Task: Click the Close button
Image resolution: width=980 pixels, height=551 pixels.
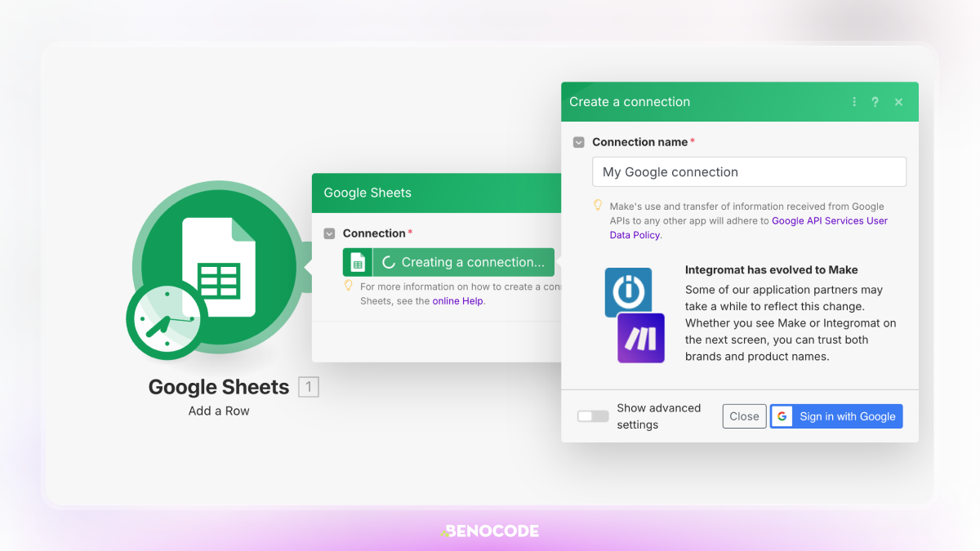Action: pos(745,416)
